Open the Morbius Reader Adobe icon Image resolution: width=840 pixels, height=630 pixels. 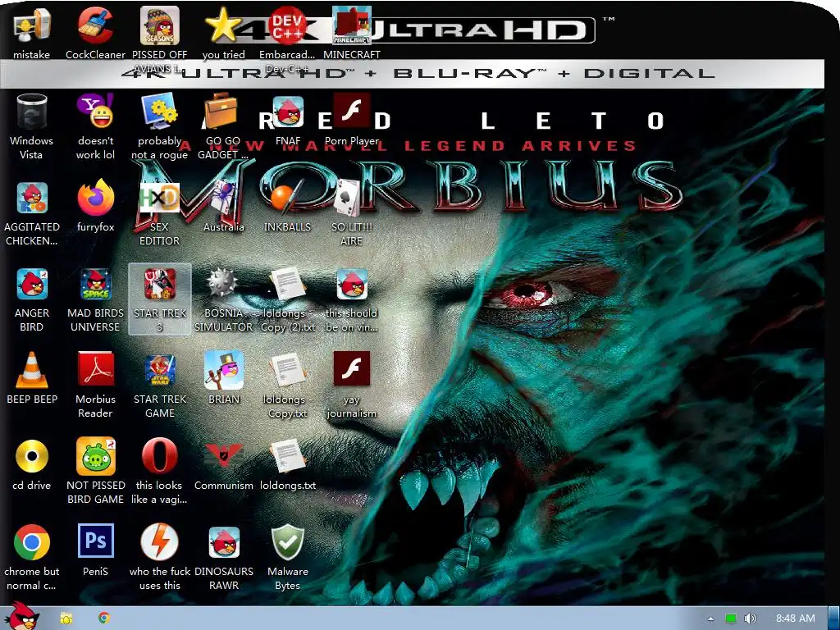95,368
